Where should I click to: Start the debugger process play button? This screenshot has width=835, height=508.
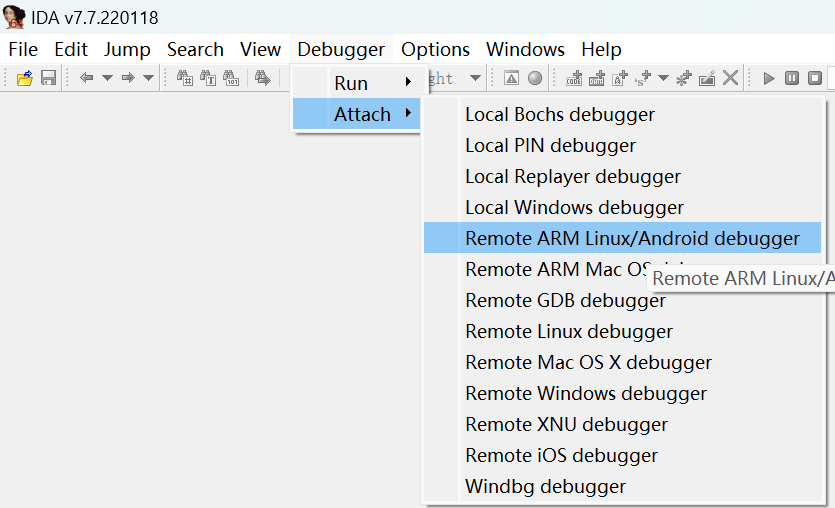[769, 78]
